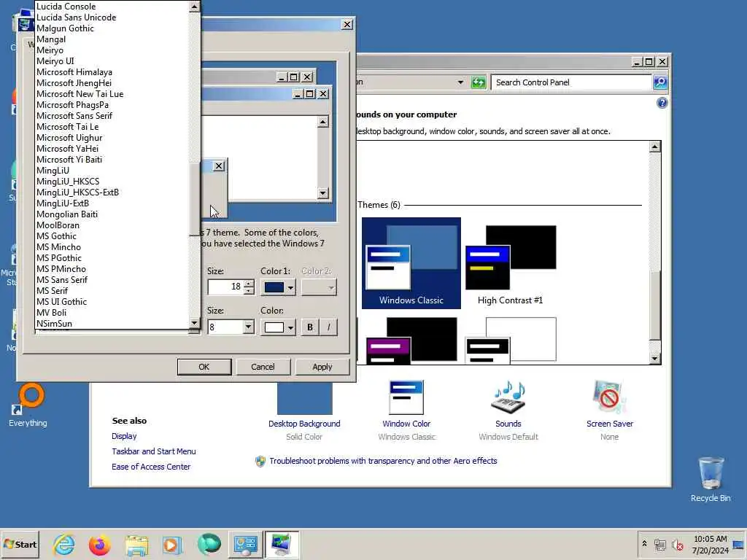Open Desktop Background settings icon

(x=304, y=398)
